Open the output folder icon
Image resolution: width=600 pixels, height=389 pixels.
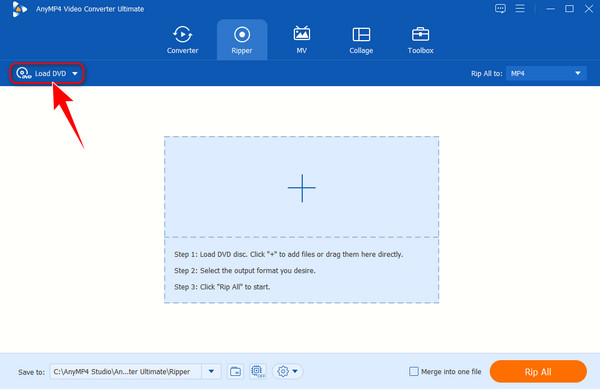pos(235,371)
